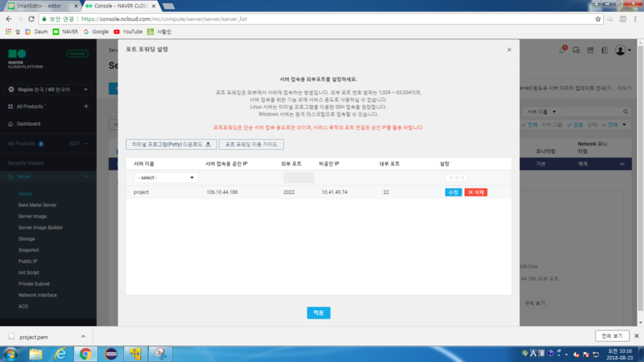Open the user account avatar menu

point(622,50)
